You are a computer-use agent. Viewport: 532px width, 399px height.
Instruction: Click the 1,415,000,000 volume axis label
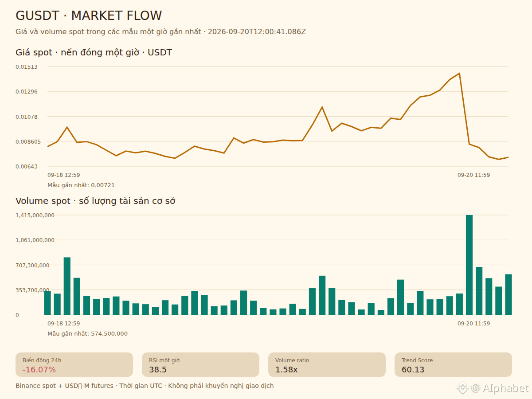[x=35, y=215]
